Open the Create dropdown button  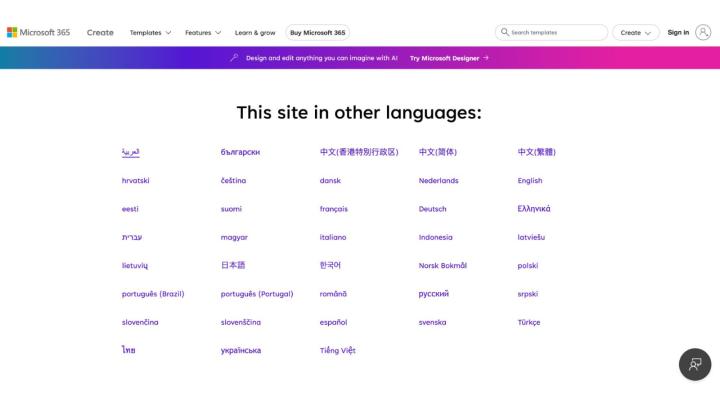tap(635, 32)
